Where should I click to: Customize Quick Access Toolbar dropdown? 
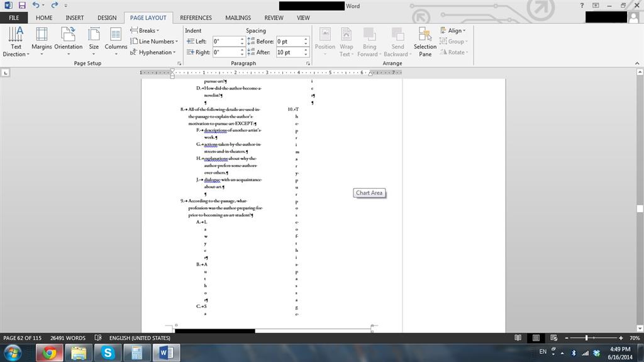[65, 6]
